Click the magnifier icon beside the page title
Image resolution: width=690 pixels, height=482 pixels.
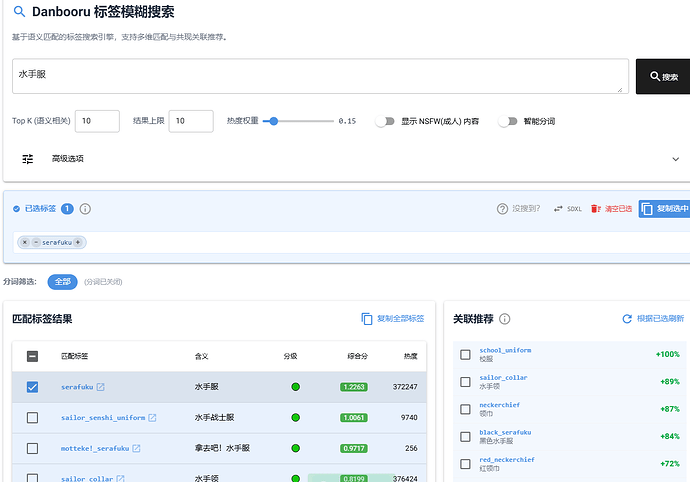[x=19, y=11]
